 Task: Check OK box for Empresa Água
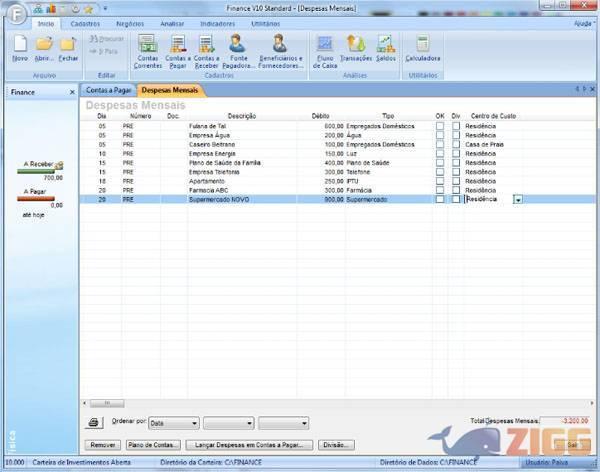tap(440, 135)
